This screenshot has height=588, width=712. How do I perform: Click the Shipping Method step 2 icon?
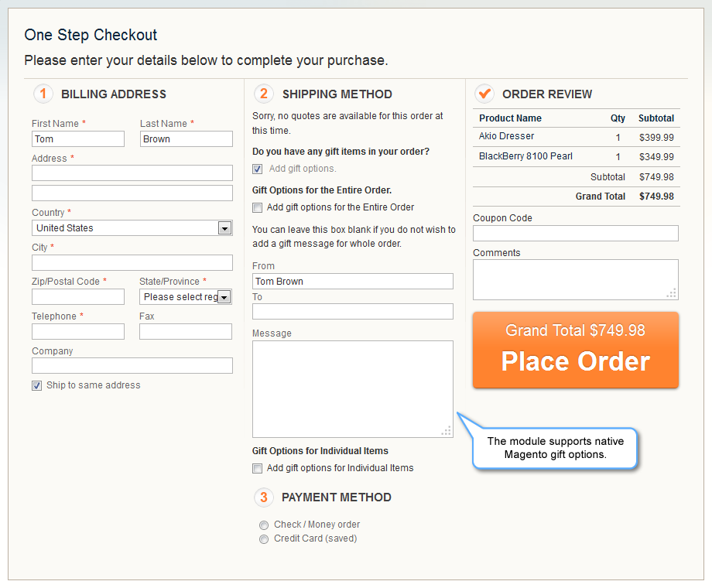coord(264,94)
